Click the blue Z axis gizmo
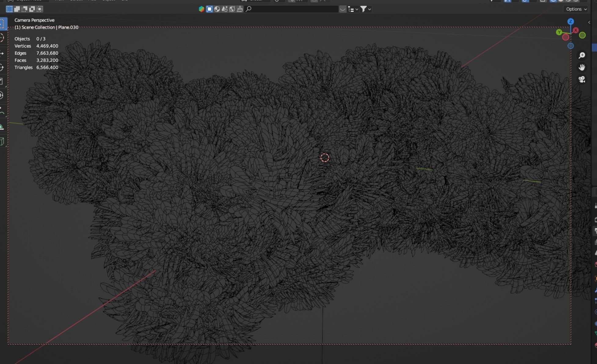This screenshot has width=597, height=364. [570, 21]
